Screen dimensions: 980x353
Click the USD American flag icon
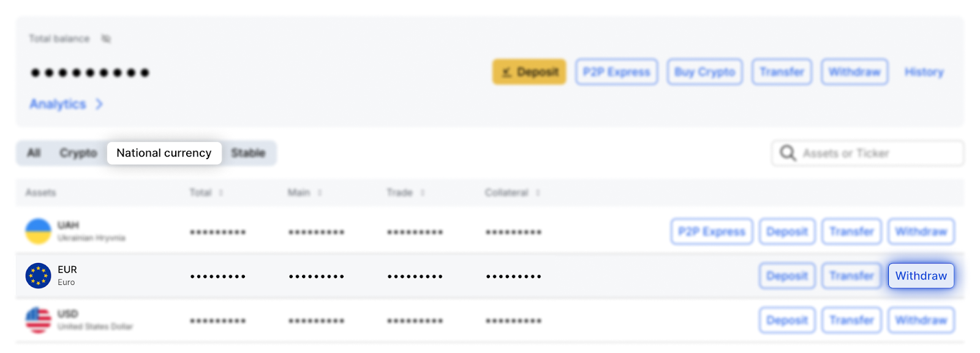[38, 320]
